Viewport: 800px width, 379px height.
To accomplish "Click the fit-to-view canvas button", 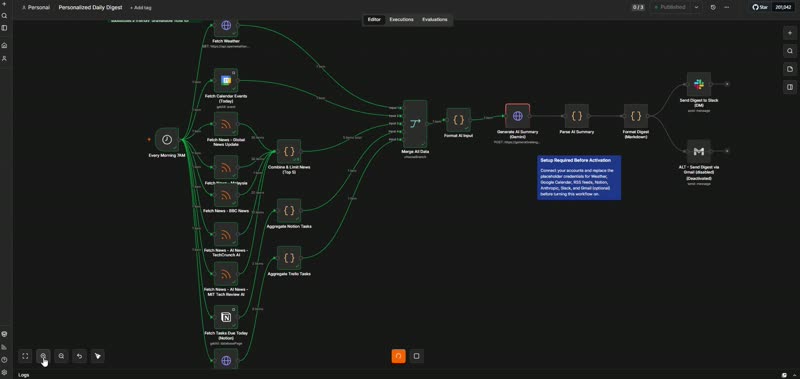I will 25,356.
